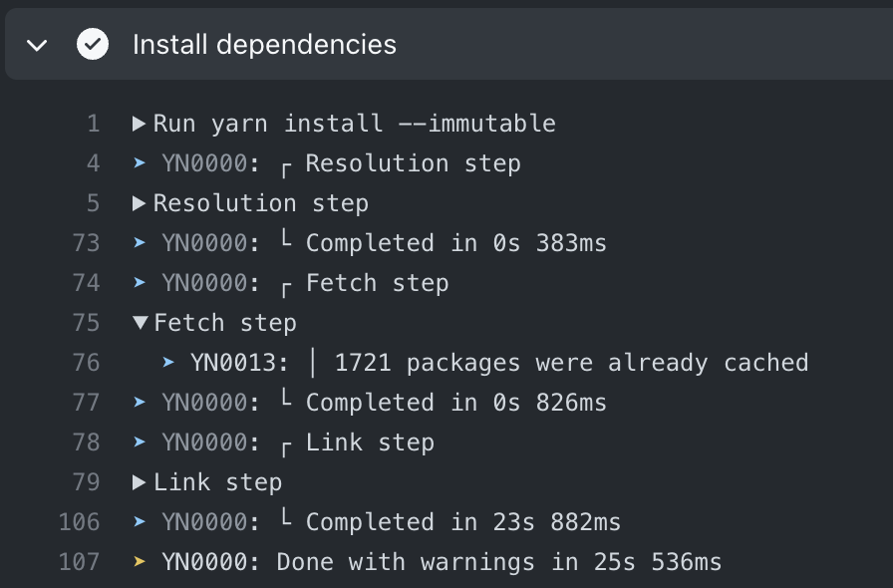This screenshot has width=893, height=588.
Task: Click the blue chevron on line 74 Fetch step
Action: click(x=139, y=283)
